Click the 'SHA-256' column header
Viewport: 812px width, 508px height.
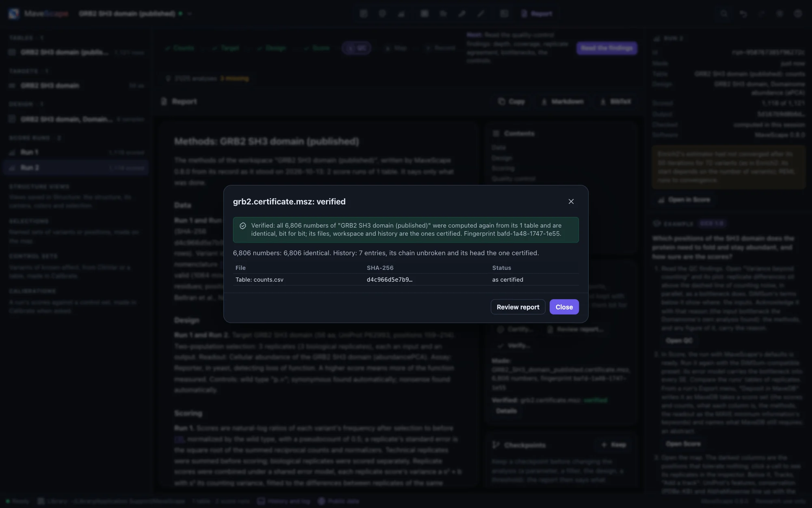pos(380,268)
